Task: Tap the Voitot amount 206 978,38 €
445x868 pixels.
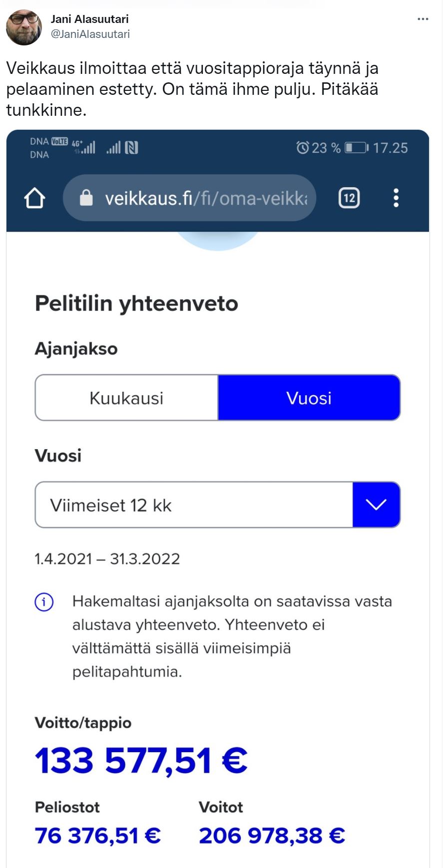Action: [x=272, y=836]
